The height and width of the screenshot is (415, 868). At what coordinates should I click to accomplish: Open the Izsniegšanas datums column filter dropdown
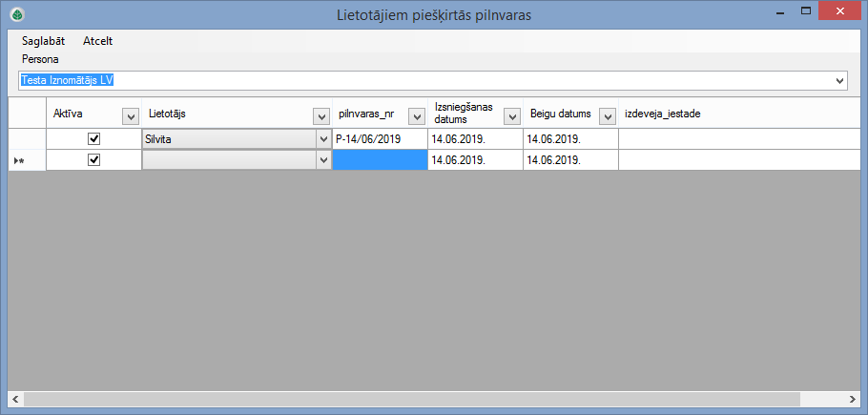click(511, 116)
